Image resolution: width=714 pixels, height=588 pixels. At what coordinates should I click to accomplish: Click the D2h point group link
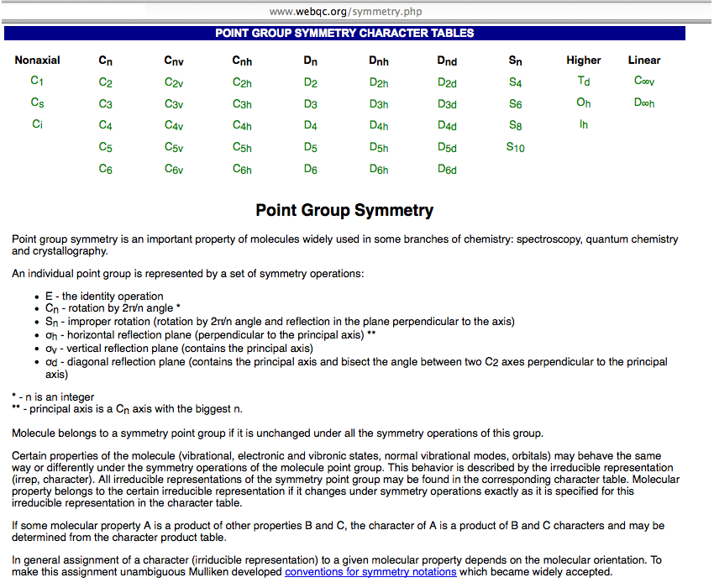pyautogui.click(x=379, y=82)
